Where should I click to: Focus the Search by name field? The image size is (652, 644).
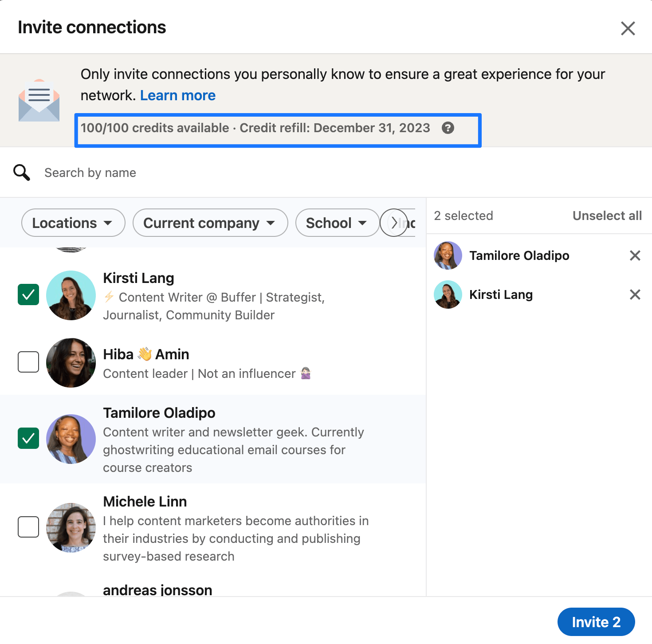coord(326,173)
